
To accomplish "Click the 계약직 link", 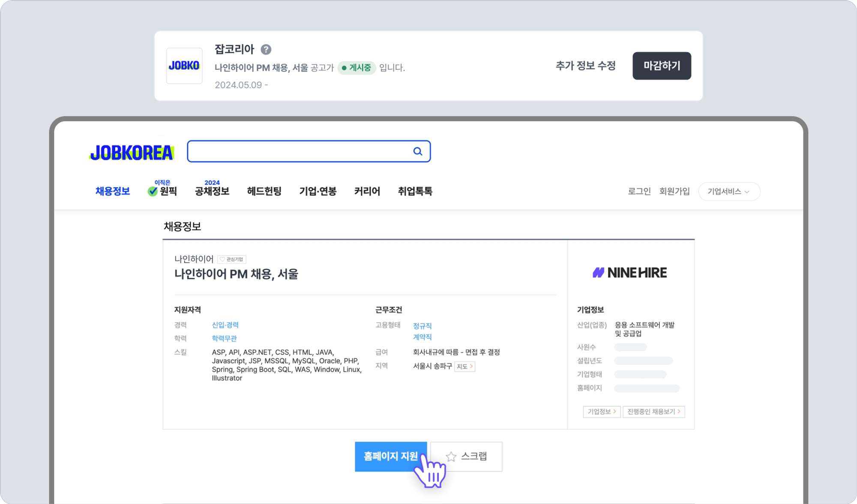I will coord(423,337).
